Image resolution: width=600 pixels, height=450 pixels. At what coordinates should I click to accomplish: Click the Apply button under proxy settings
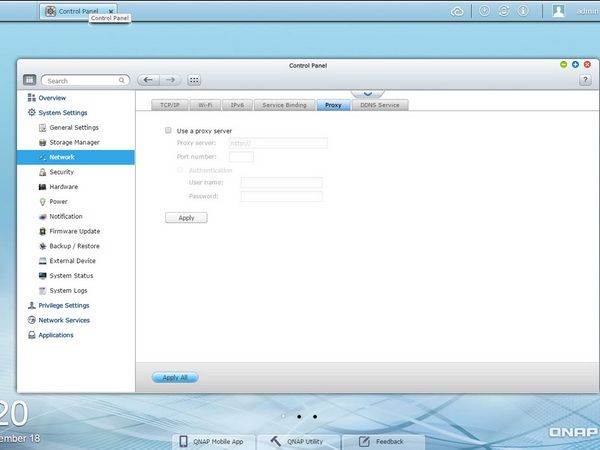(x=186, y=218)
